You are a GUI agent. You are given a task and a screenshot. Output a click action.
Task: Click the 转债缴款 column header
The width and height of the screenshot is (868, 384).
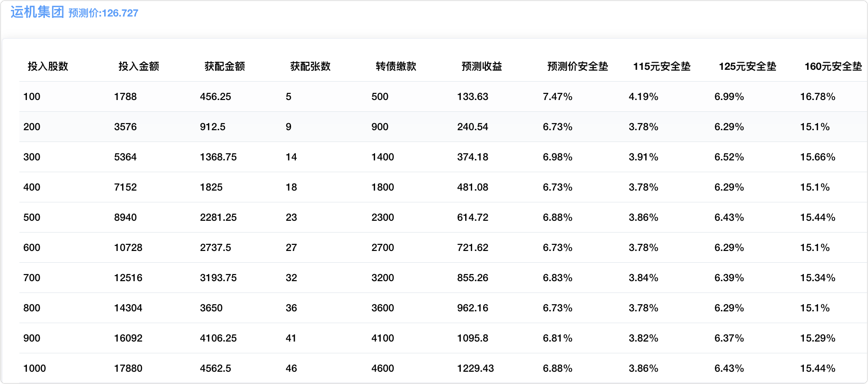tap(396, 67)
